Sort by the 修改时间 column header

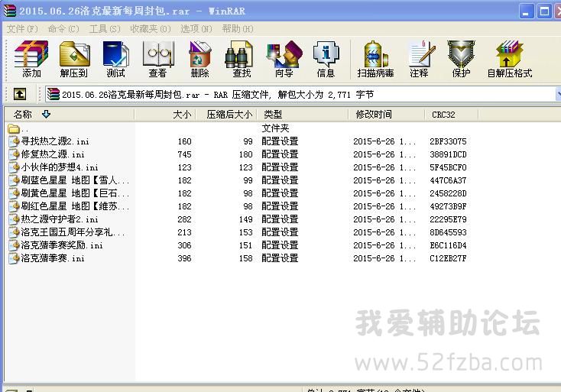click(387, 115)
